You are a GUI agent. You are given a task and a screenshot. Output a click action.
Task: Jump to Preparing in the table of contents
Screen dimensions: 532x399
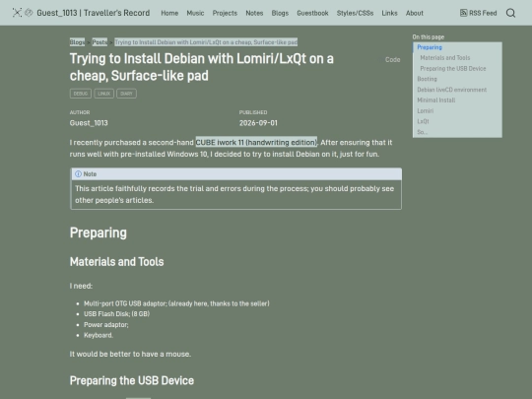coord(430,47)
